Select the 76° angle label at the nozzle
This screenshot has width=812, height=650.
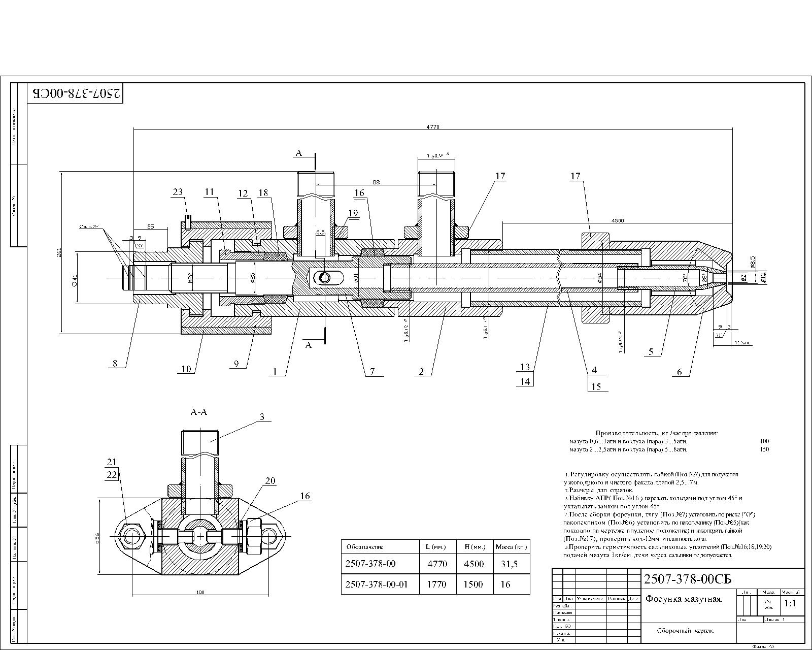(x=685, y=278)
